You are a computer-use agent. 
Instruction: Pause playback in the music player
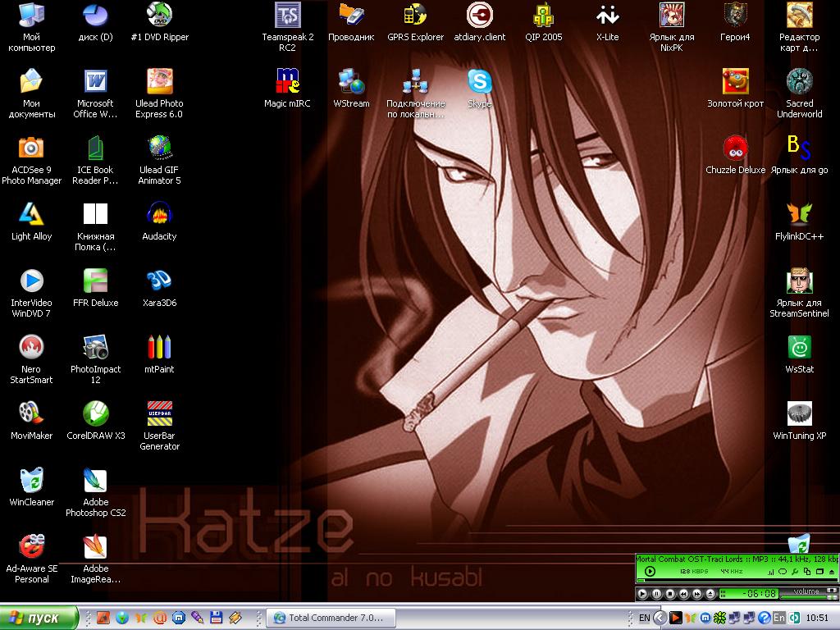pos(656,593)
